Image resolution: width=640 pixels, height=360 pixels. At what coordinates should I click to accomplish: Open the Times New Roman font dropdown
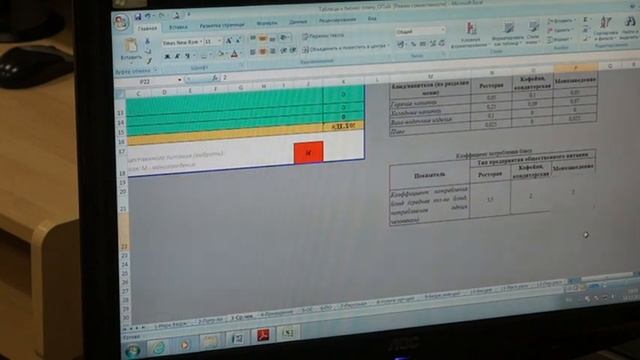point(201,42)
